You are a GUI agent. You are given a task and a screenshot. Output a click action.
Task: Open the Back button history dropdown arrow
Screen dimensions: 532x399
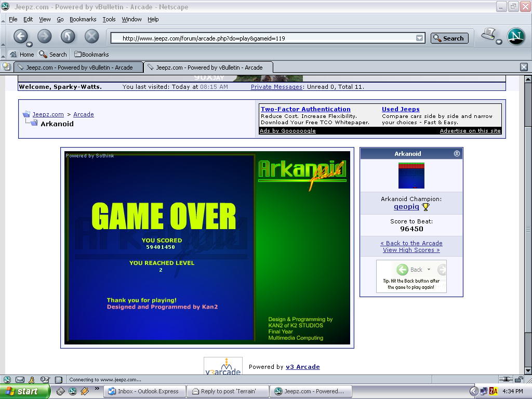(30, 44)
